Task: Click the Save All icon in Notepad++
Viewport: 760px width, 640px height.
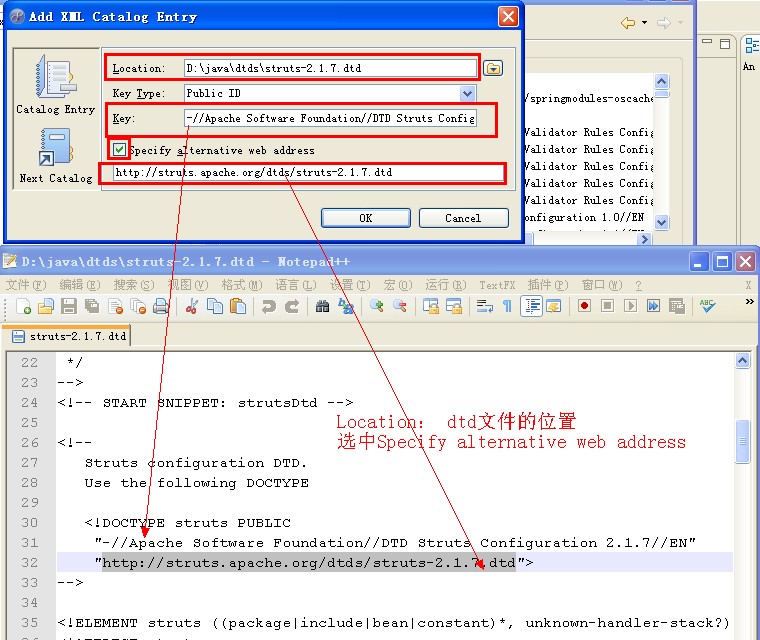Action: [92, 306]
